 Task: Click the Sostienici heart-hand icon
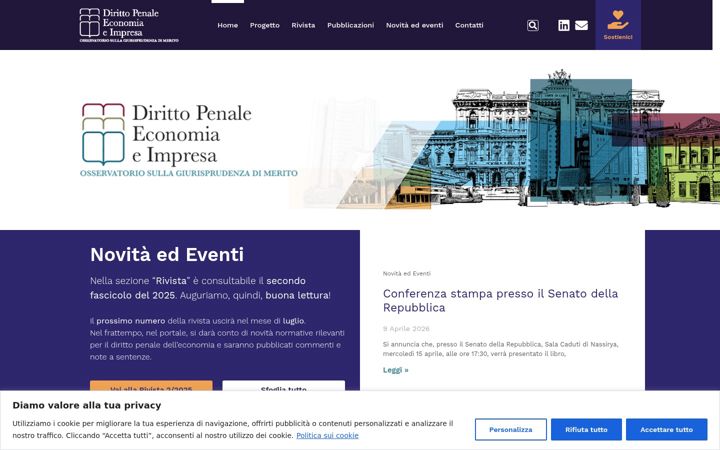[618, 20]
